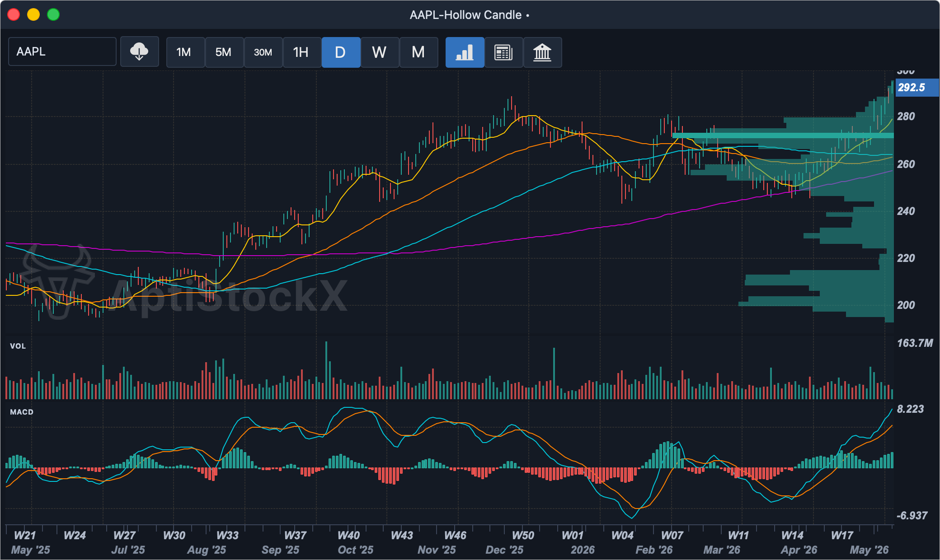Image resolution: width=940 pixels, height=560 pixels.
Task: Select the M monthly timeframe
Action: click(x=418, y=52)
